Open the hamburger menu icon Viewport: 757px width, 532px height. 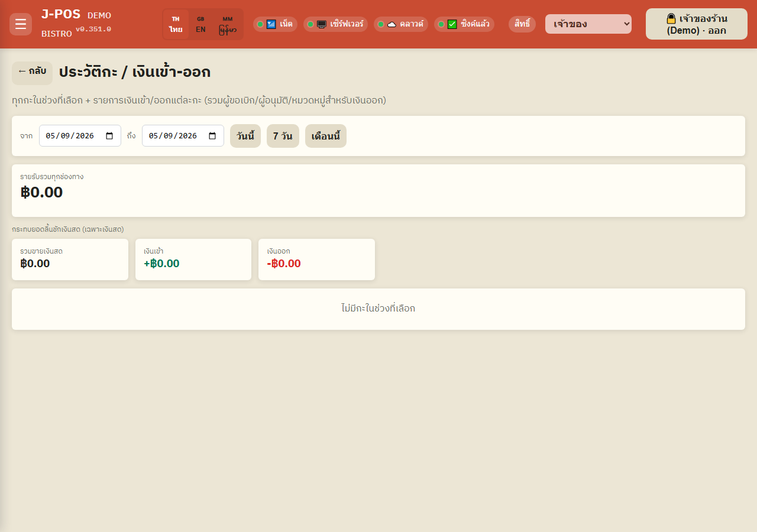click(x=21, y=24)
